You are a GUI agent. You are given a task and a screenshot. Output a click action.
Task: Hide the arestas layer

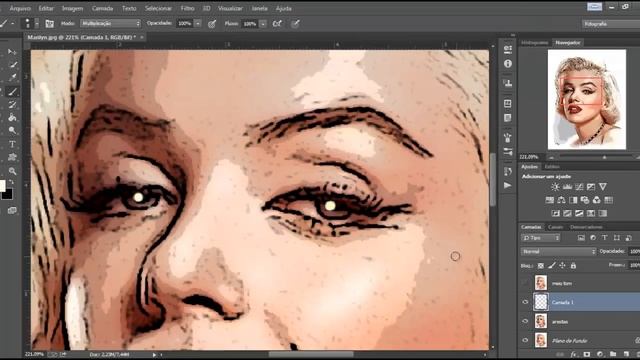(525, 321)
